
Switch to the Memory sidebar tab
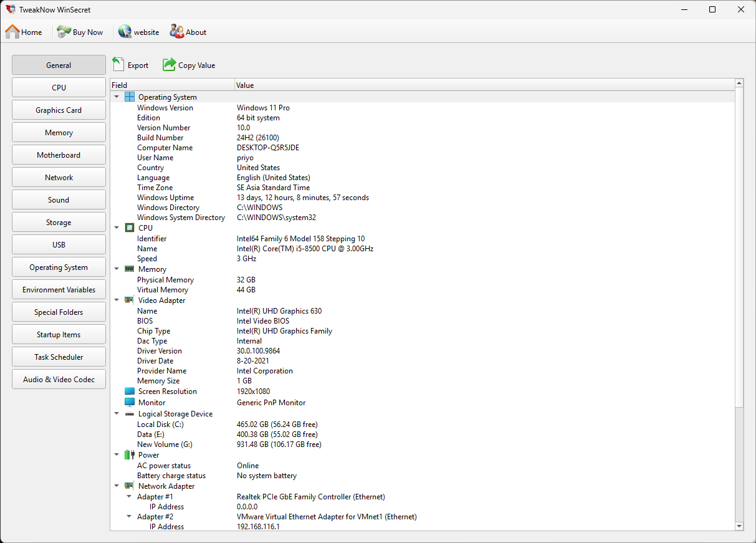[59, 132]
